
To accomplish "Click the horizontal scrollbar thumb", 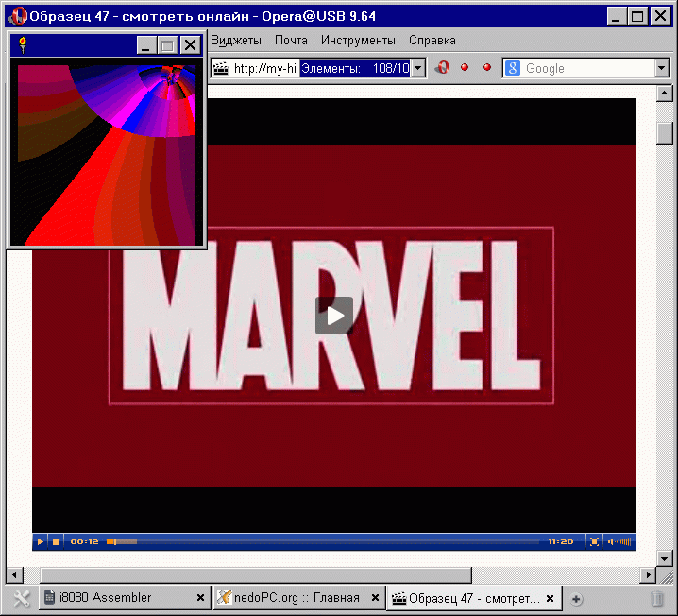I will click(256, 575).
